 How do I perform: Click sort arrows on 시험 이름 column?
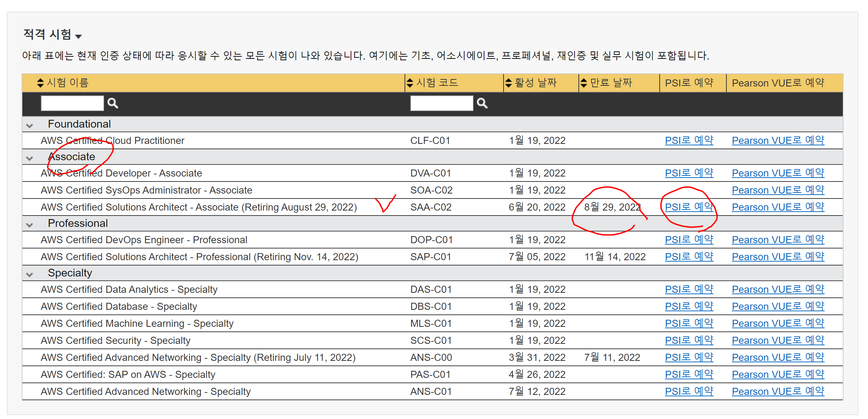point(40,83)
